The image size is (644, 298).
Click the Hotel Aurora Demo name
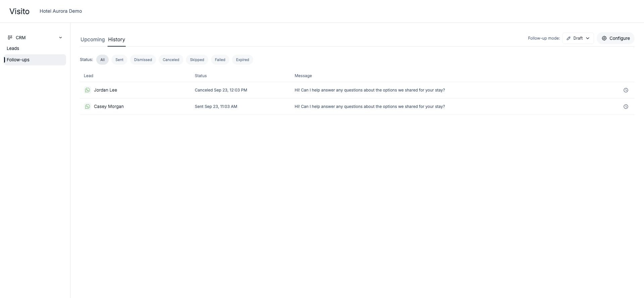61,11
